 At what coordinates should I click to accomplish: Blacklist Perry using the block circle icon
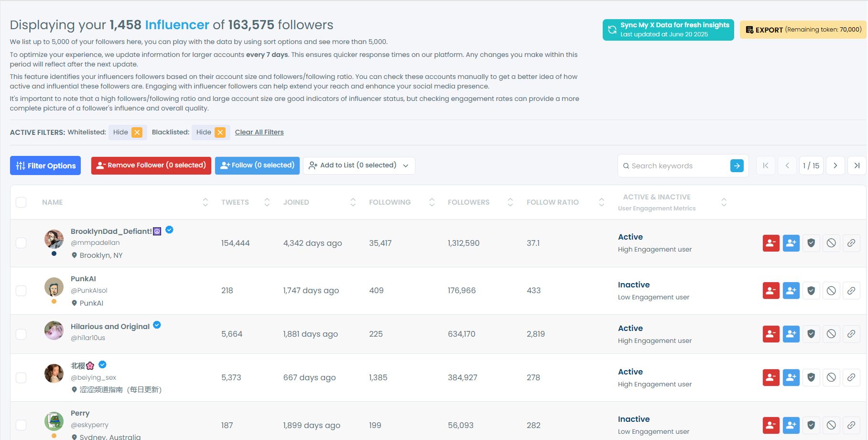click(x=831, y=425)
